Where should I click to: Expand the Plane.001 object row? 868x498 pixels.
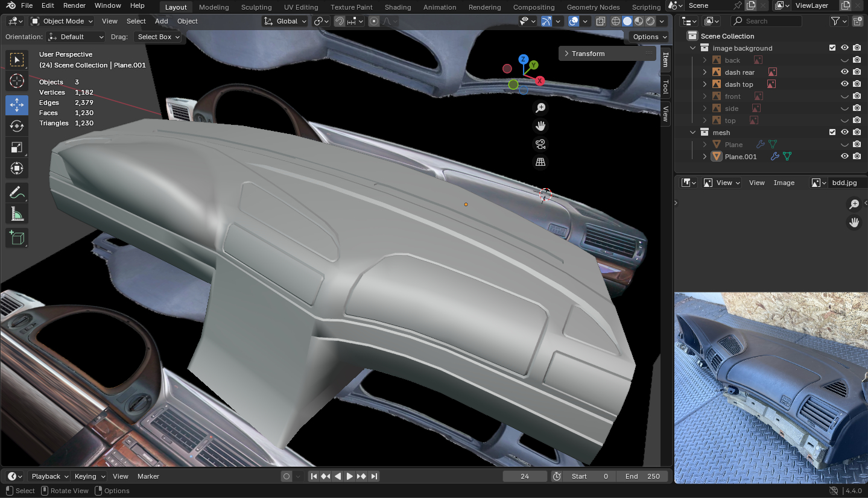705,157
